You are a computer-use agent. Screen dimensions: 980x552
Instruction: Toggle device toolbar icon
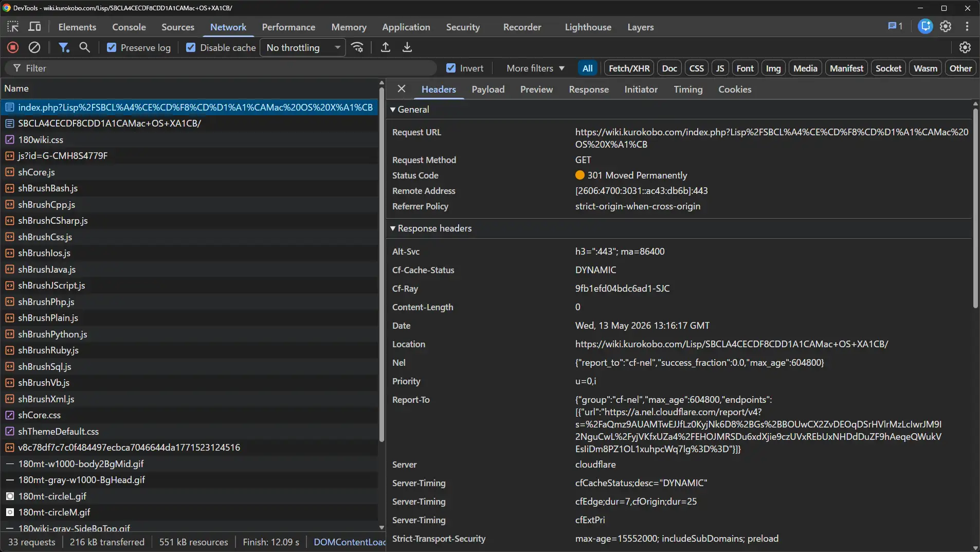tap(35, 27)
